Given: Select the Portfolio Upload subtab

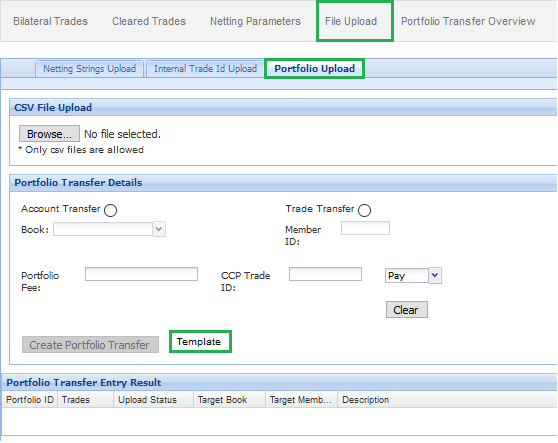Looking at the screenshot, I should 315,69.
